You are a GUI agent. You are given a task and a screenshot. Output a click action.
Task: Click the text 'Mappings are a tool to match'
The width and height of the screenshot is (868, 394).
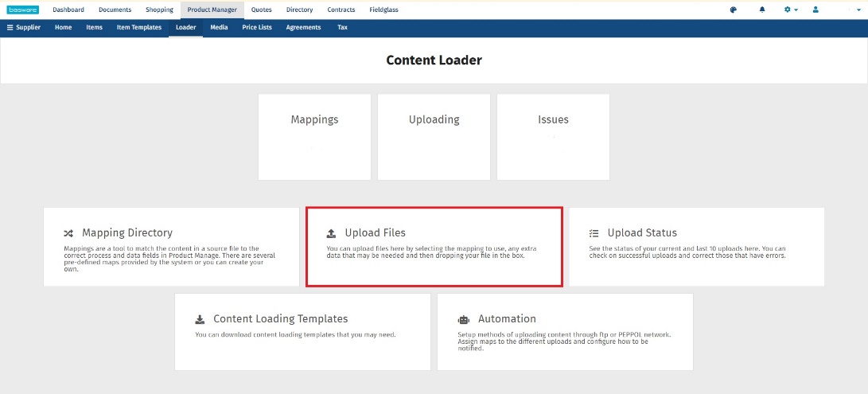(111, 249)
